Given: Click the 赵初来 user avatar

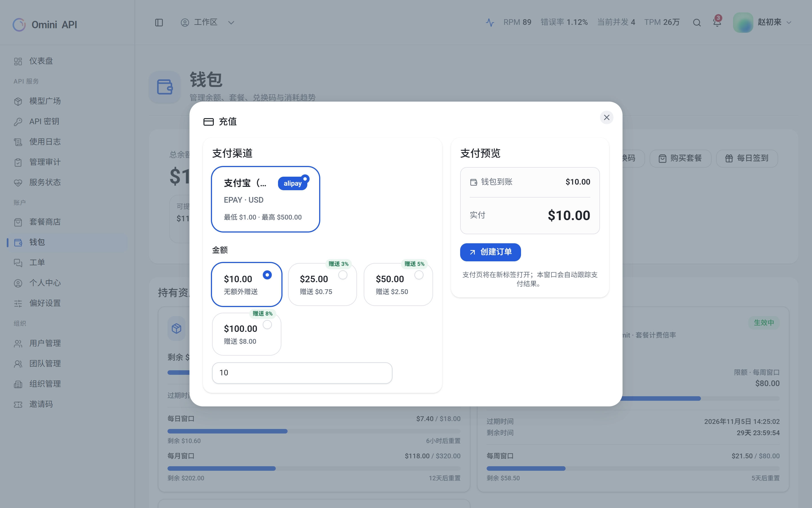Looking at the screenshot, I should pos(743,23).
